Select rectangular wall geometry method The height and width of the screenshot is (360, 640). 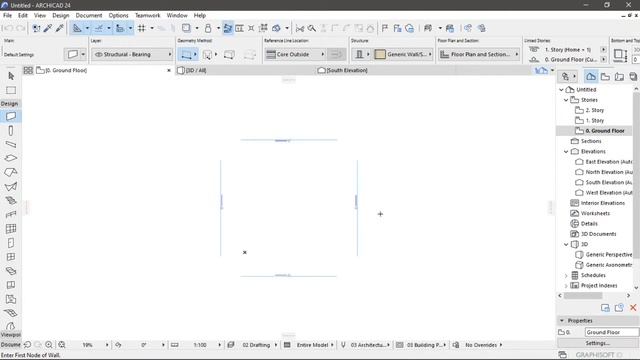[x=229, y=54]
